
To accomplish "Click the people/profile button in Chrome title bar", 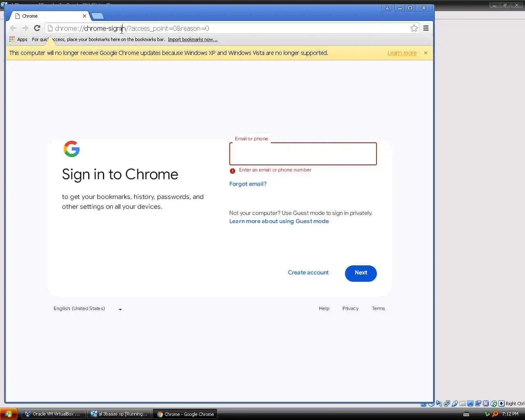I will tap(387, 8).
